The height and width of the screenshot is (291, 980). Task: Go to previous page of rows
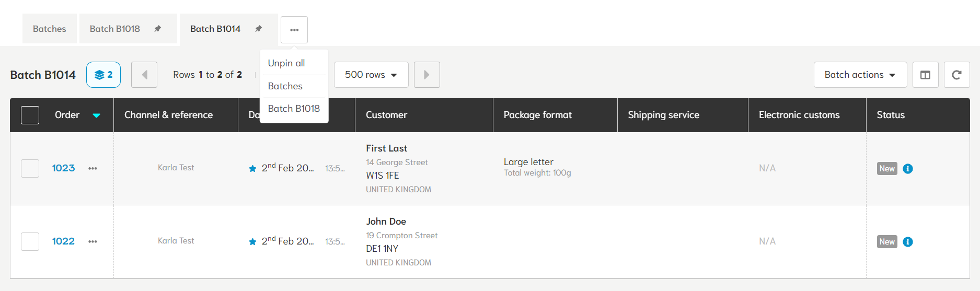point(144,75)
